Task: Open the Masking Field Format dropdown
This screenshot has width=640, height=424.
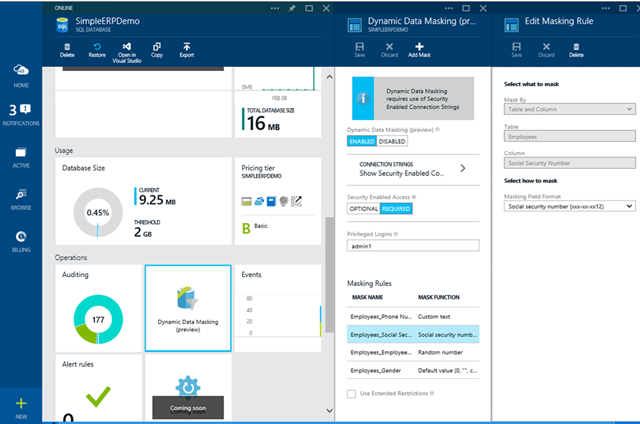Action: 569,206
